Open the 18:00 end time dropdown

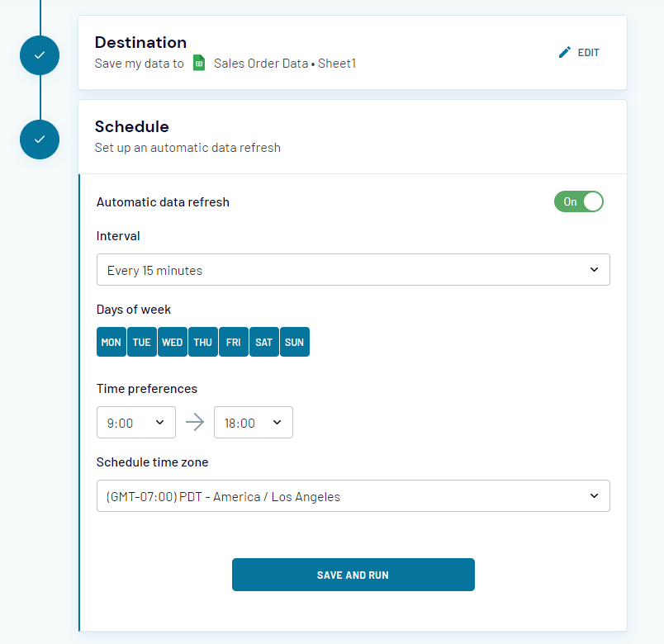[x=254, y=422]
